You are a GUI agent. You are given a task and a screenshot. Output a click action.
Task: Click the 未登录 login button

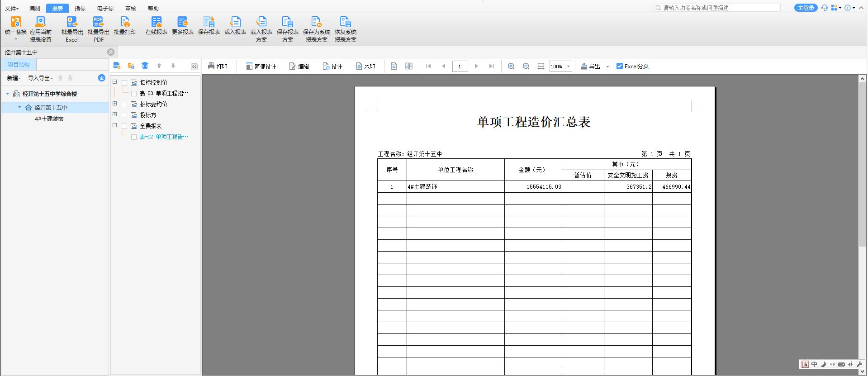(x=806, y=8)
